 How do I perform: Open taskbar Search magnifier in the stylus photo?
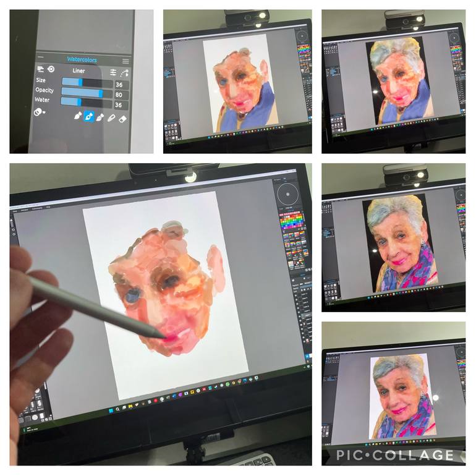[x=117, y=409]
